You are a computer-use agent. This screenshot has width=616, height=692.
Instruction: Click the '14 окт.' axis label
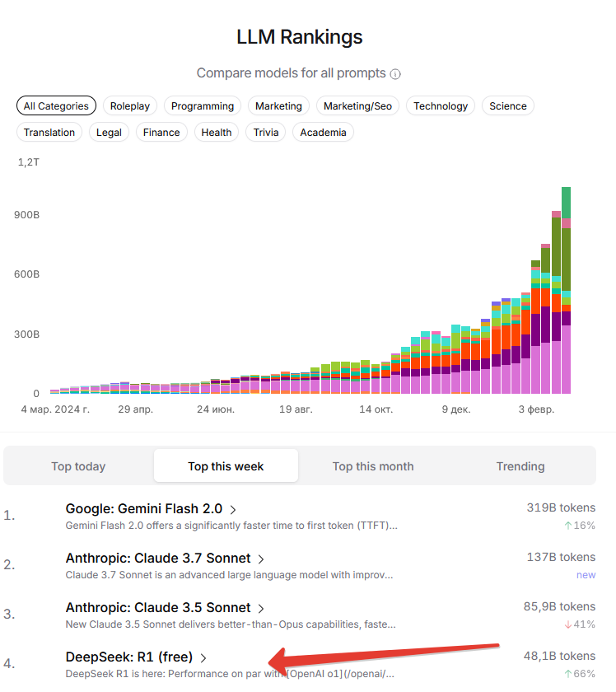click(376, 409)
